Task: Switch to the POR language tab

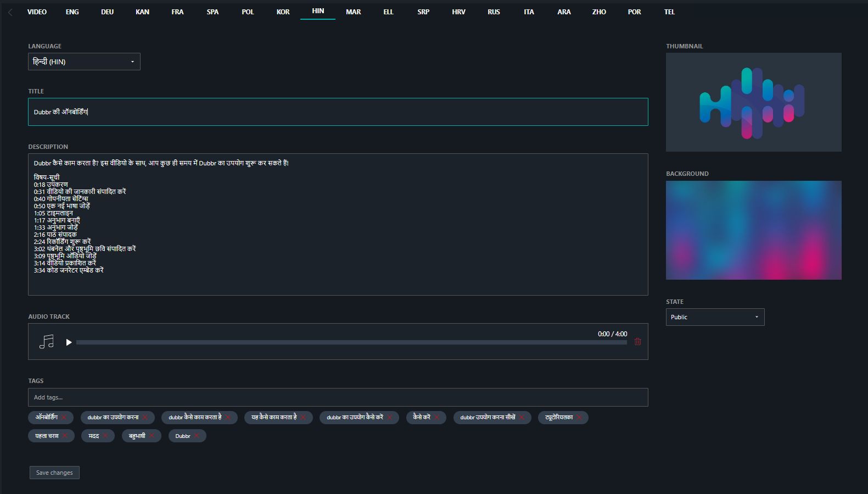Action: 634,12
